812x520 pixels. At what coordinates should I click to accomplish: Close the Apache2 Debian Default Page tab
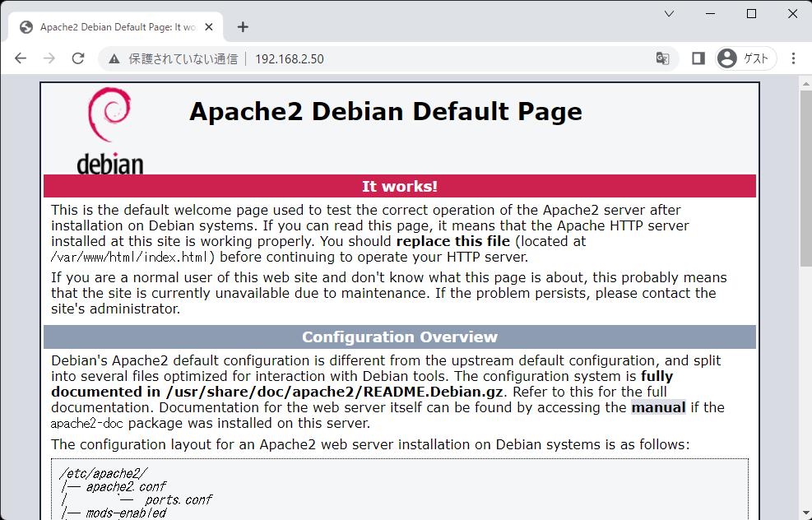[x=209, y=27]
